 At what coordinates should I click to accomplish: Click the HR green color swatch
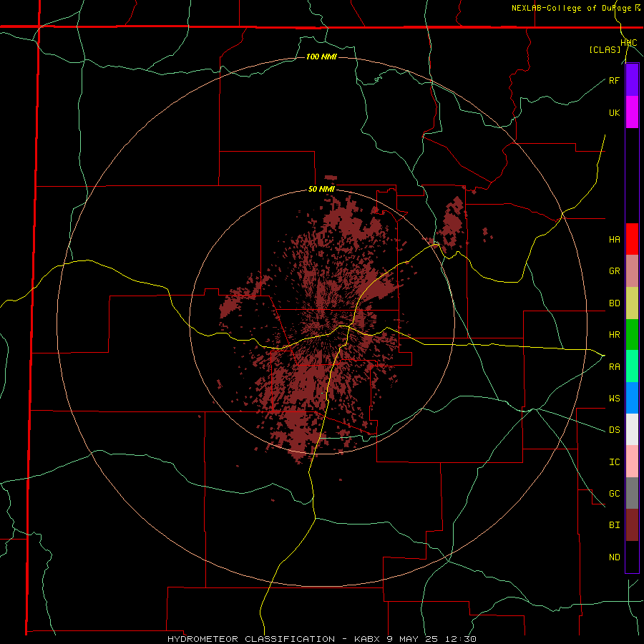tap(632, 335)
